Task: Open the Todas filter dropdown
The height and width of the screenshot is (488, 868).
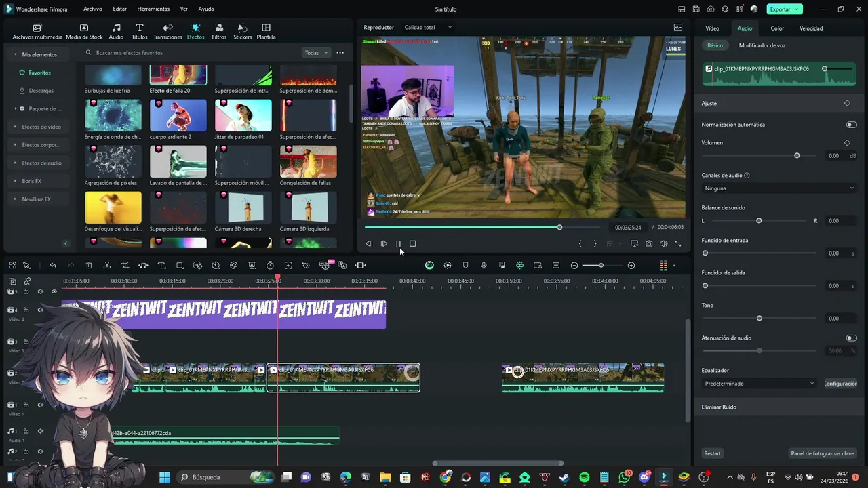Action: pos(316,53)
